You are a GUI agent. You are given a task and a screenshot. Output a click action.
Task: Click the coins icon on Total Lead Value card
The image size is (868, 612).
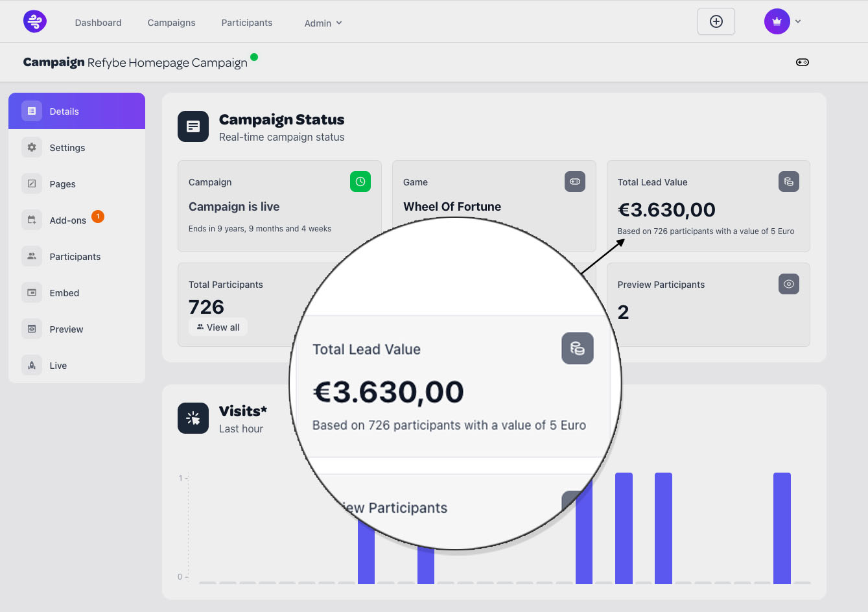point(788,182)
